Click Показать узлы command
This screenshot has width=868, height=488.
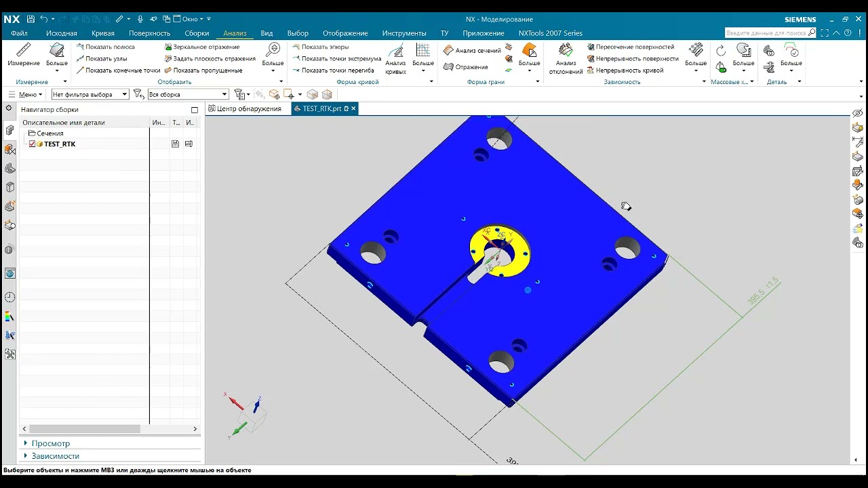pyautogui.click(x=101, y=58)
